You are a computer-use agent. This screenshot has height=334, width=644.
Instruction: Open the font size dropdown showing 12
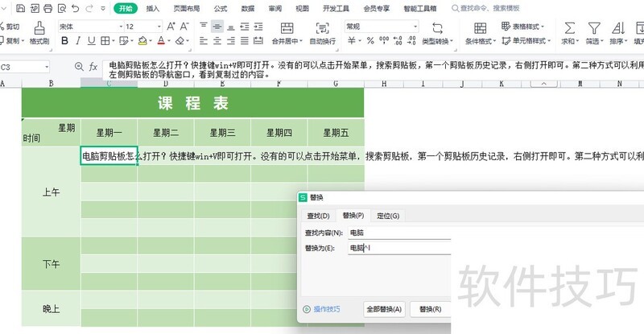pos(159,27)
